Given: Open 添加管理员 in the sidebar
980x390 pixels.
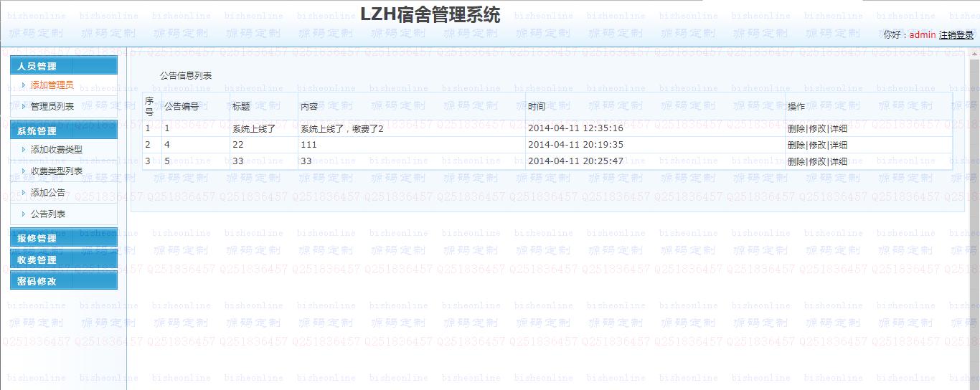Looking at the screenshot, I should pyautogui.click(x=52, y=85).
